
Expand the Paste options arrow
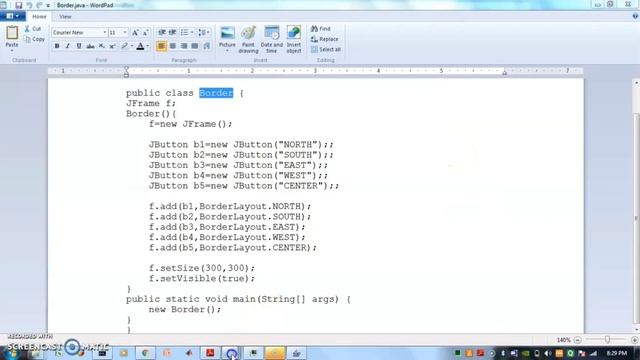pyautogui.click(x=12, y=51)
